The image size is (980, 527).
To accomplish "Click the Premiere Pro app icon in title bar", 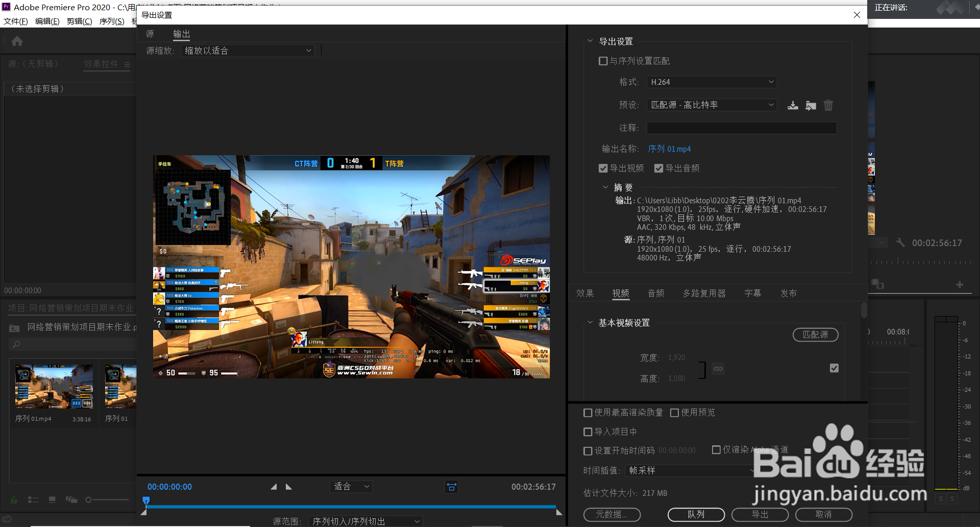I will (6, 7).
